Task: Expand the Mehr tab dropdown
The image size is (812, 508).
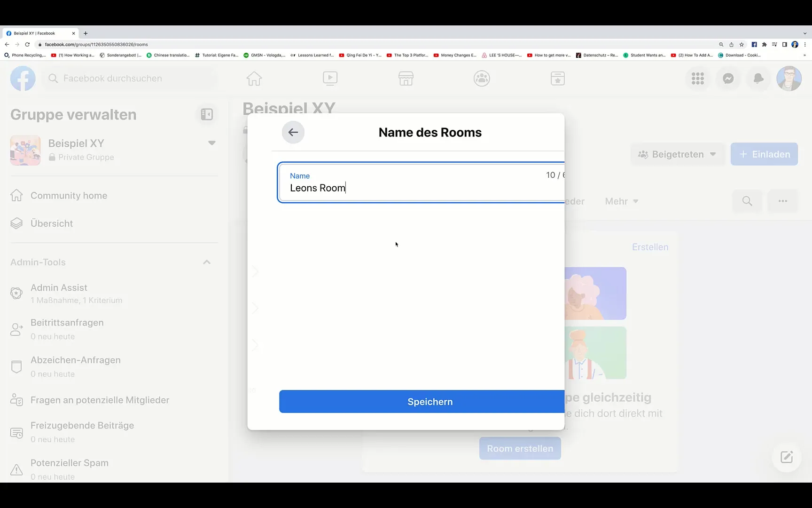Action: click(621, 201)
